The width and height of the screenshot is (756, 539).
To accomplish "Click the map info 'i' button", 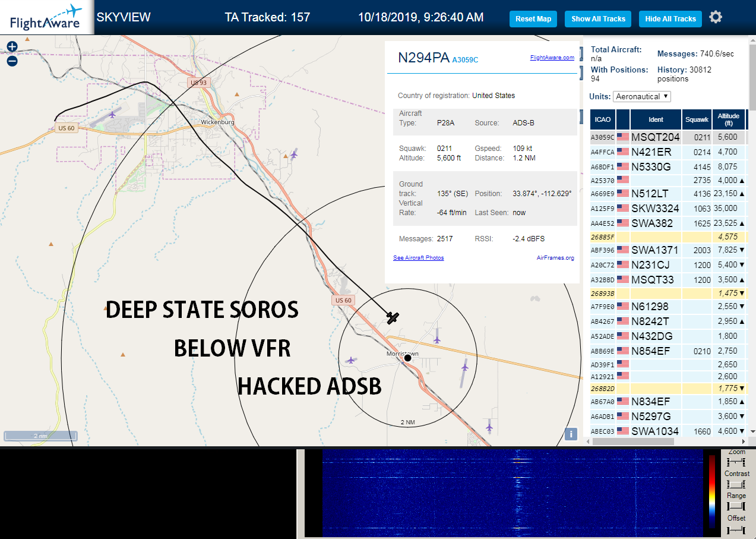I will tap(571, 434).
